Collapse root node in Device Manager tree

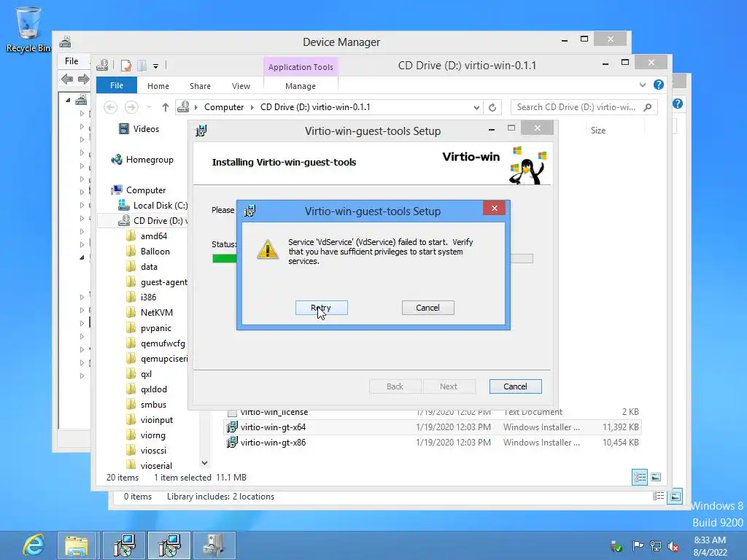tap(68, 100)
